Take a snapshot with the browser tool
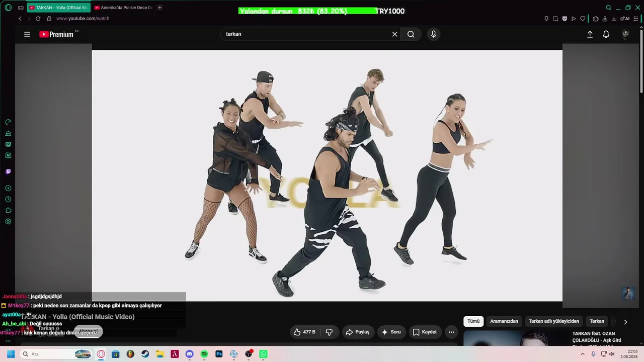The image size is (644, 362). coord(555,19)
